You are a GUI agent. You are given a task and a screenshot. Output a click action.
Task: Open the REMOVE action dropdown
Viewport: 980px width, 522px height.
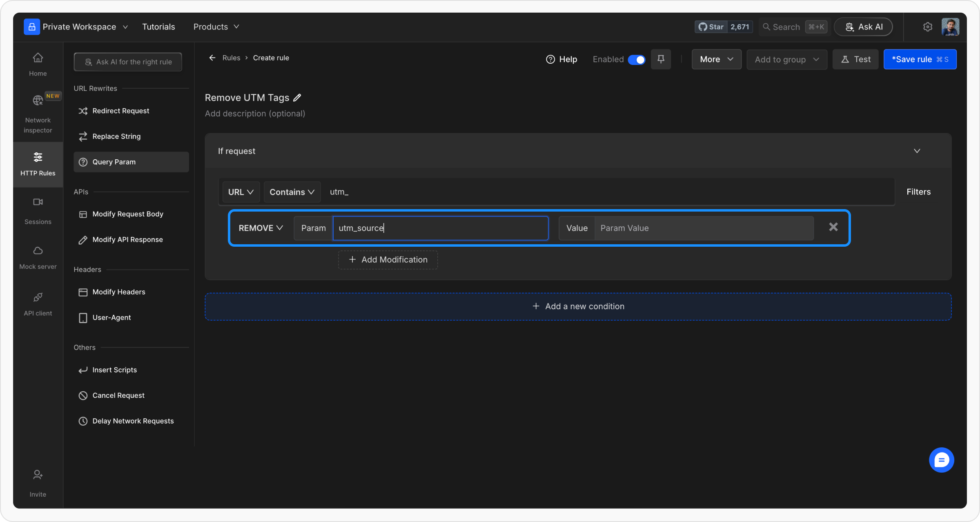[x=261, y=228]
